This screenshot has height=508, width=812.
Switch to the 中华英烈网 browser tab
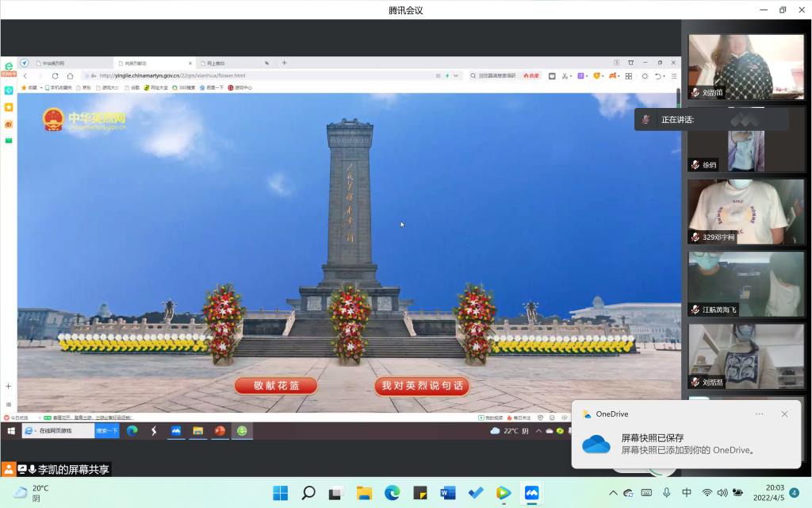click(54, 63)
